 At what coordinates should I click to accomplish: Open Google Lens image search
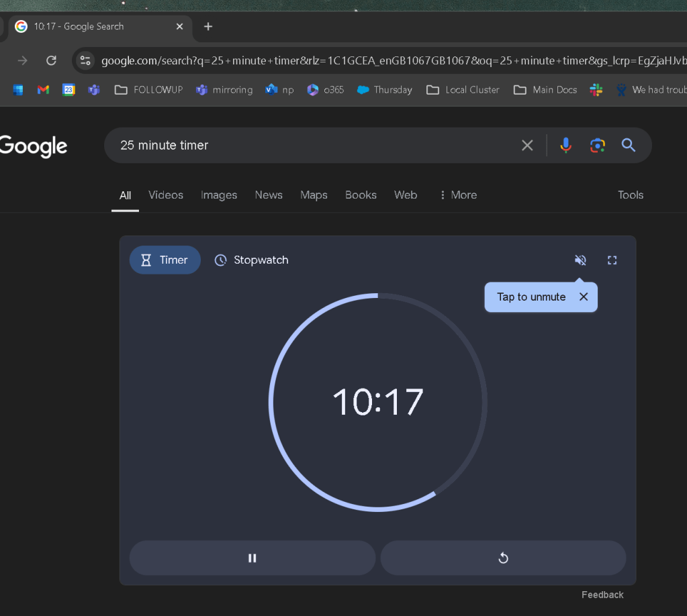tap(597, 146)
